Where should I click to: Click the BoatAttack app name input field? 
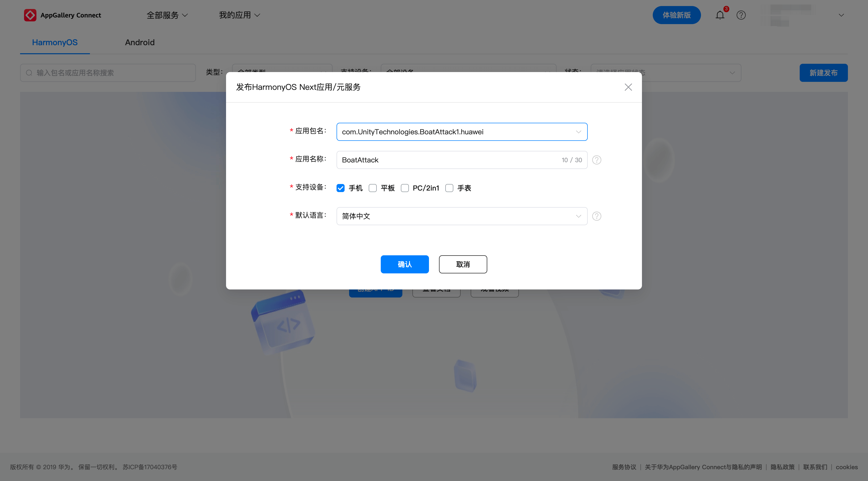coord(448,160)
